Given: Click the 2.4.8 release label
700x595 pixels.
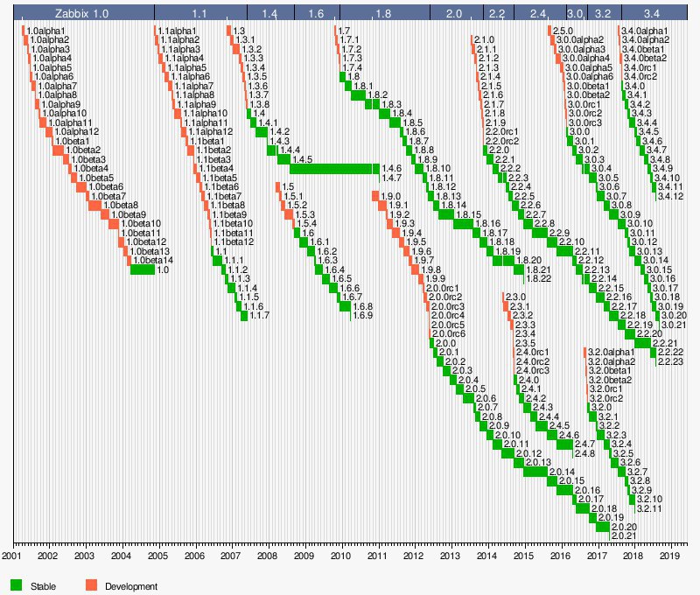Looking at the screenshot, I should 585,453.
